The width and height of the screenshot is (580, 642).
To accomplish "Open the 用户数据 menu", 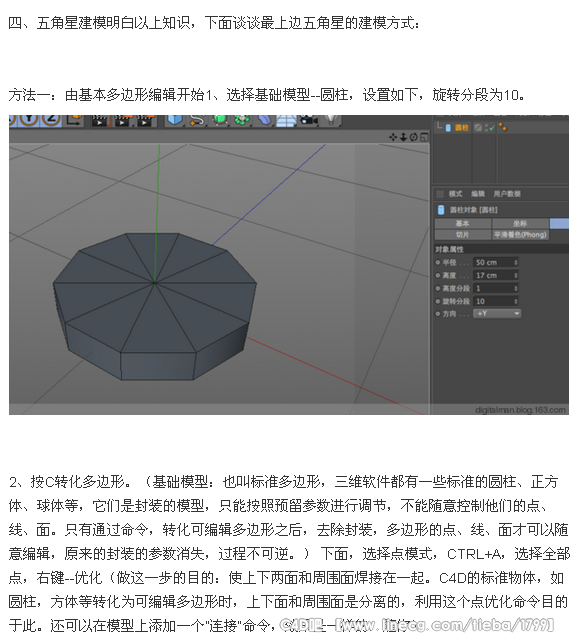I will [507, 194].
